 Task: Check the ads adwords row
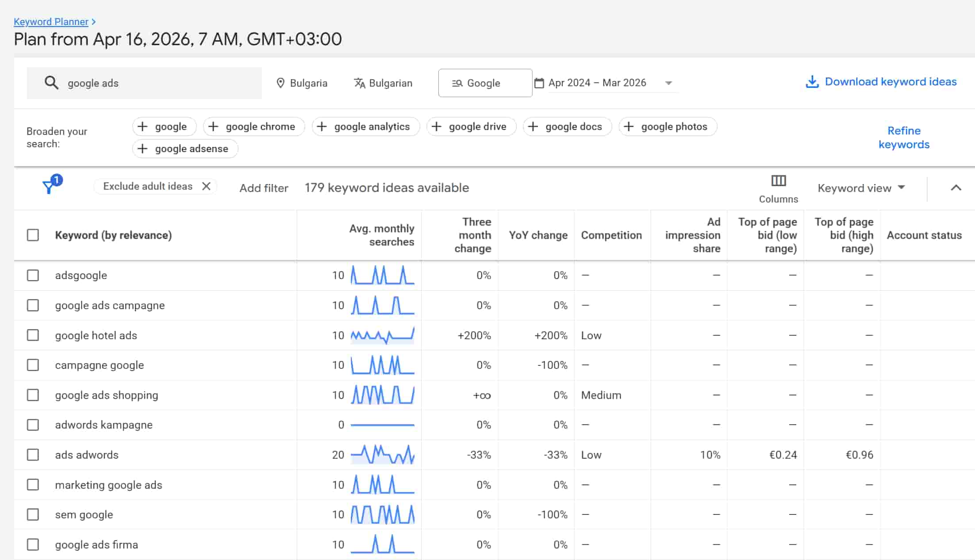[x=33, y=455]
